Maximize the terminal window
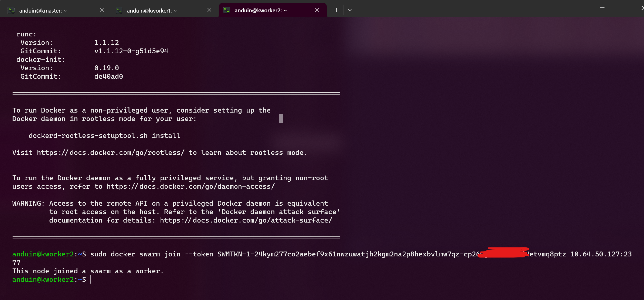 tap(623, 8)
